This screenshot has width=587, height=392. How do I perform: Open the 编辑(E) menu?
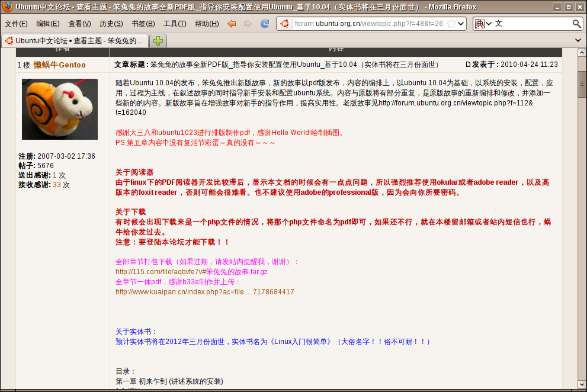click(47, 24)
